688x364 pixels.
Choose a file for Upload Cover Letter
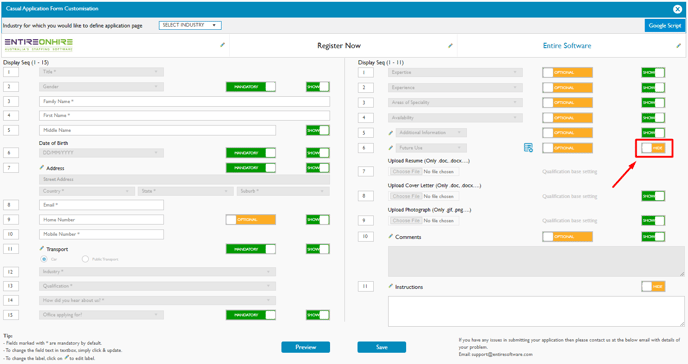(x=406, y=196)
